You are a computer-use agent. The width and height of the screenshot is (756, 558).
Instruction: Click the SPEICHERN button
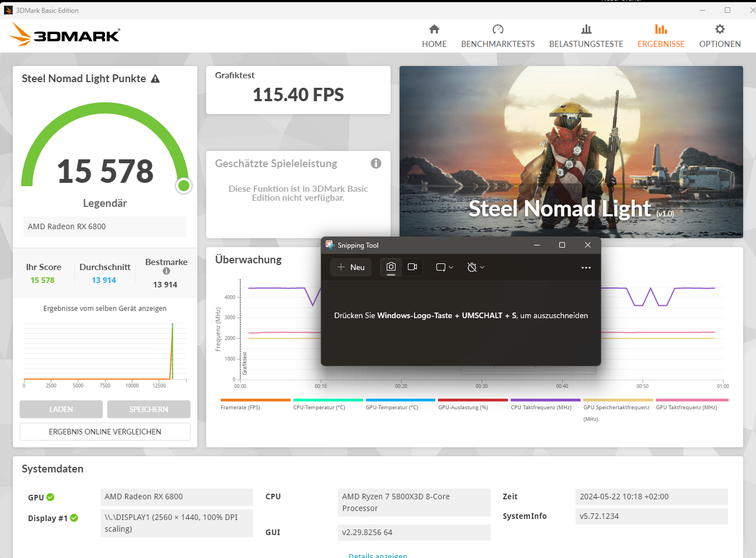149,409
